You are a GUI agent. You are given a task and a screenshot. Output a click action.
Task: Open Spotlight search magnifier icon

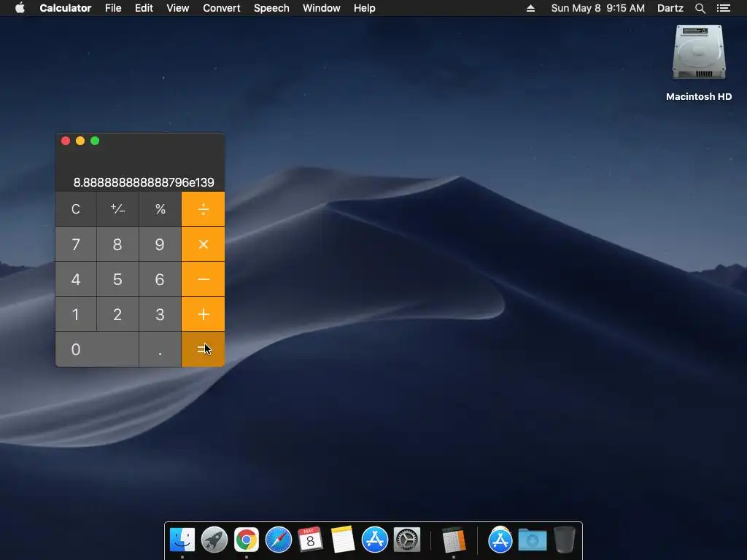(x=700, y=8)
